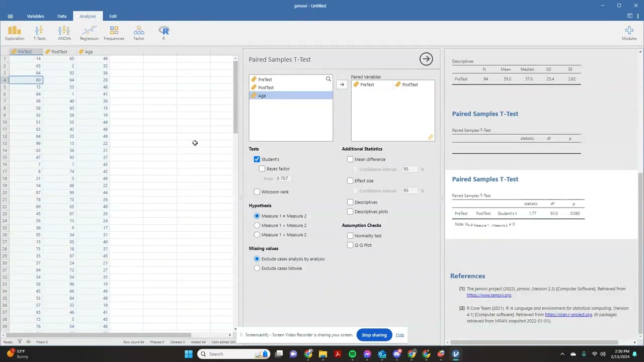The height and width of the screenshot is (362, 644).
Task: Switch to the Variables tab
Action: [35, 16]
